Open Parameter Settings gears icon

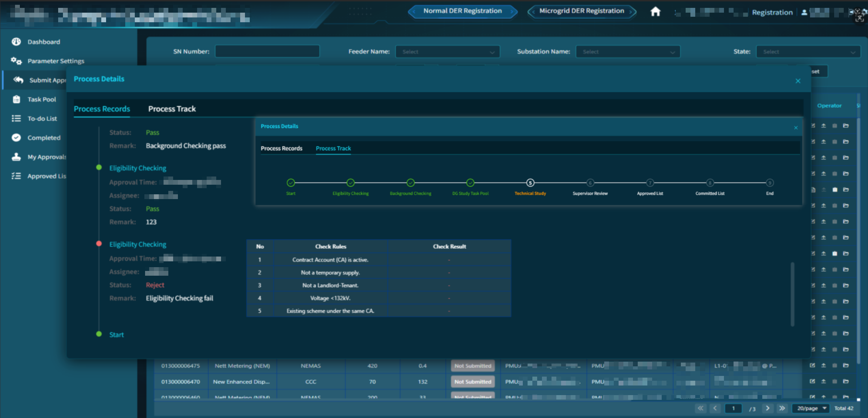pos(16,61)
